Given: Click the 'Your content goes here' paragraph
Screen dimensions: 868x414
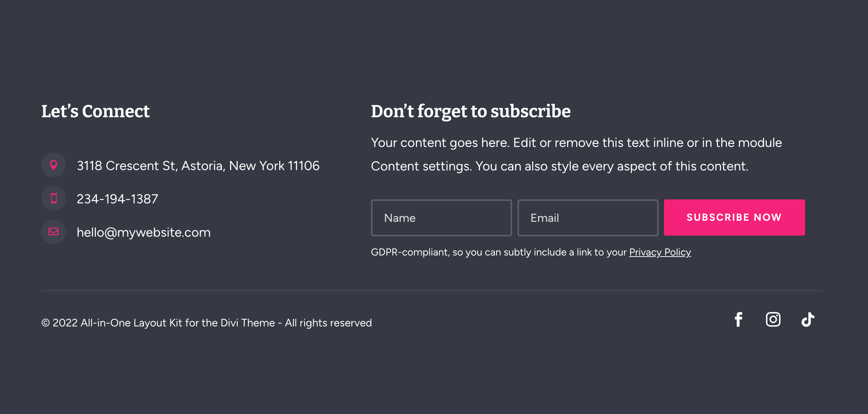Looking at the screenshot, I should [576, 155].
